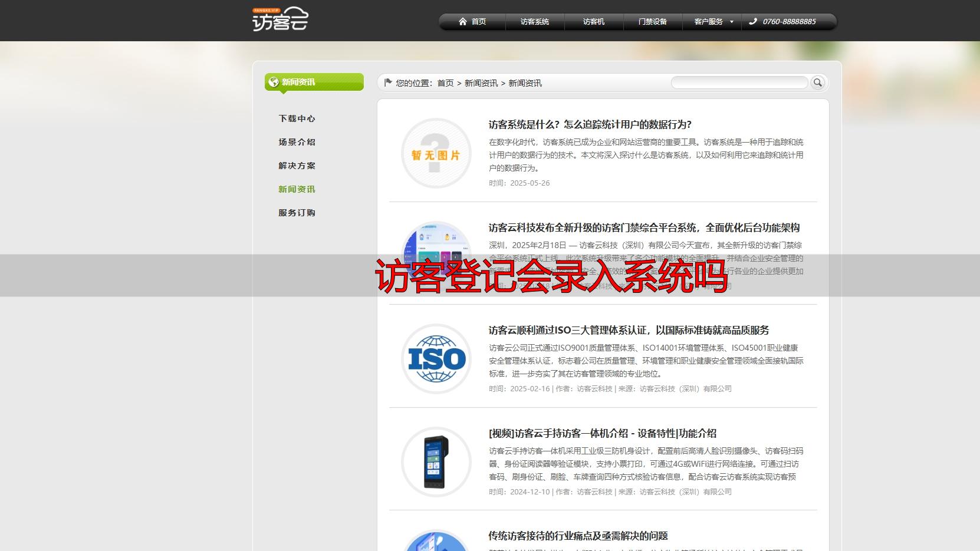Open the 场景介绍 sidebar page
980x551 pixels.
[297, 142]
